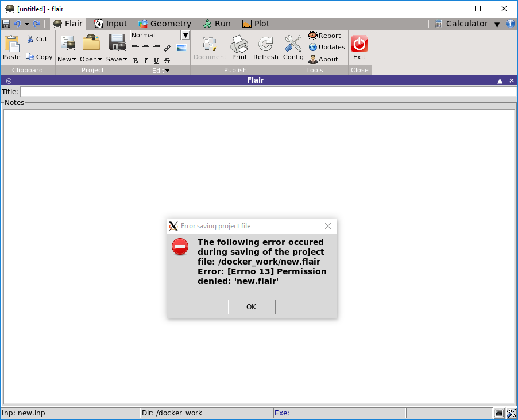The height and width of the screenshot is (420, 518).
Task: Click the red error stop icon
Action: (180, 247)
